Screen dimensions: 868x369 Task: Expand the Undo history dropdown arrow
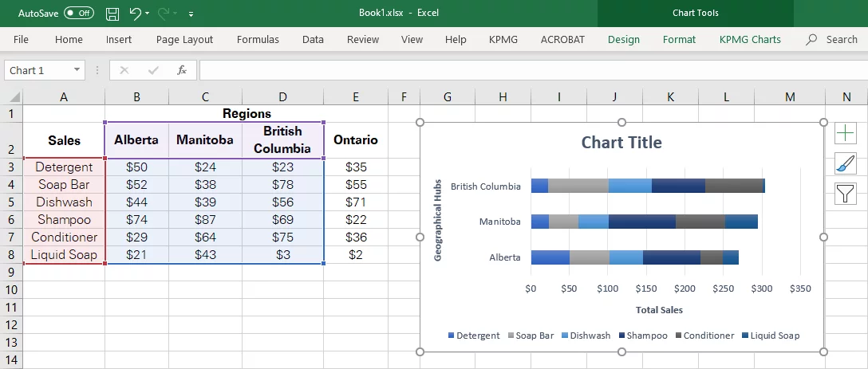(148, 14)
